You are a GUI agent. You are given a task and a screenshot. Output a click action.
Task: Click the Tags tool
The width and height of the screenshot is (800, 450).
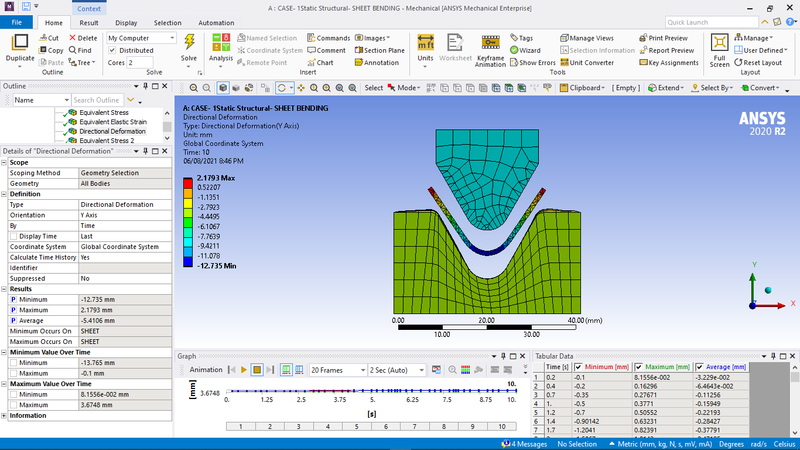521,38
